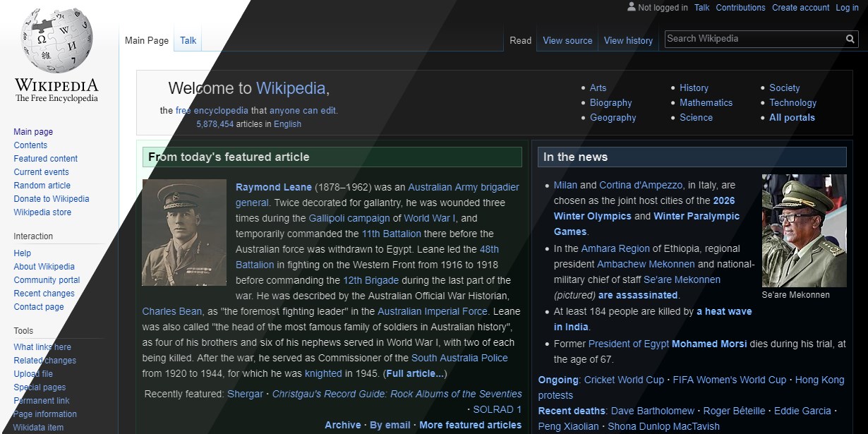868x434 pixels.
Task: Open the Cricket World Cup link
Action: [624, 380]
